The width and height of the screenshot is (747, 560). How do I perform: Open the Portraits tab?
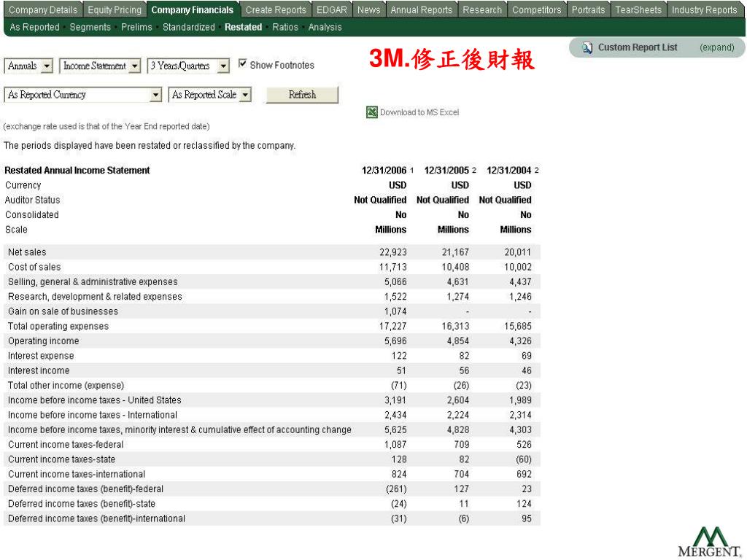(588, 9)
